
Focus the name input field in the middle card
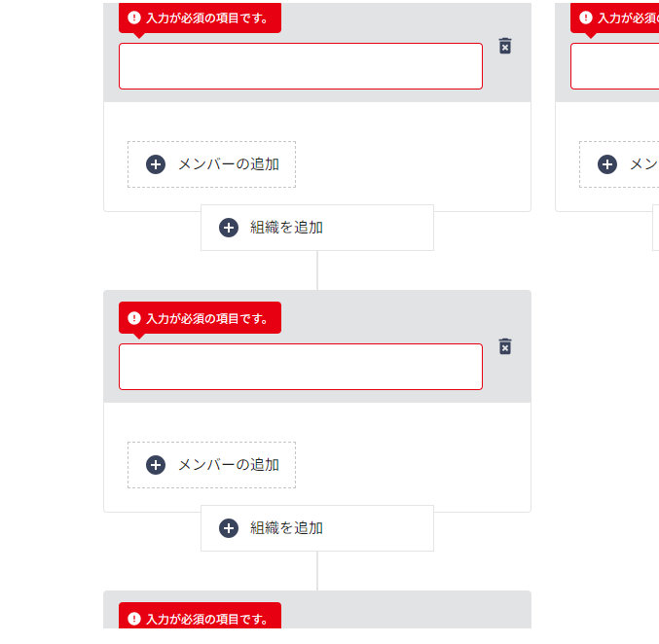300,367
